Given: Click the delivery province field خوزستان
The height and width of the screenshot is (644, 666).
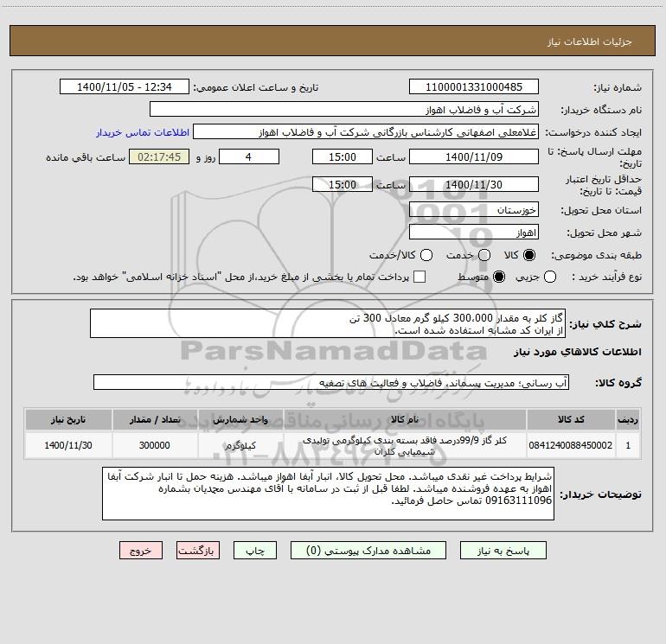Looking at the screenshot, I should pos(474,210).
